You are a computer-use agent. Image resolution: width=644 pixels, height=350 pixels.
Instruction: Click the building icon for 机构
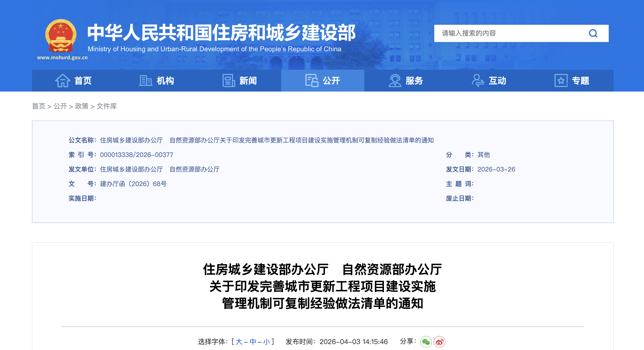[x=146, y=80]
